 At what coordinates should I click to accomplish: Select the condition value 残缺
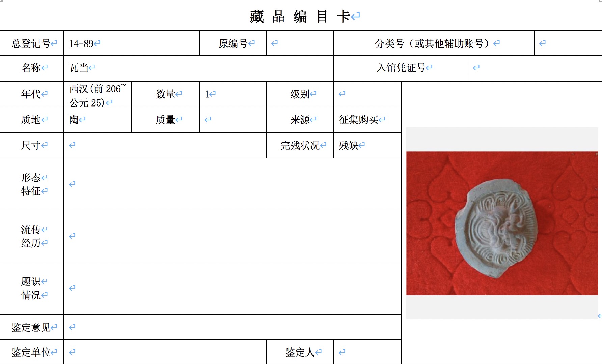coord(349,145)
